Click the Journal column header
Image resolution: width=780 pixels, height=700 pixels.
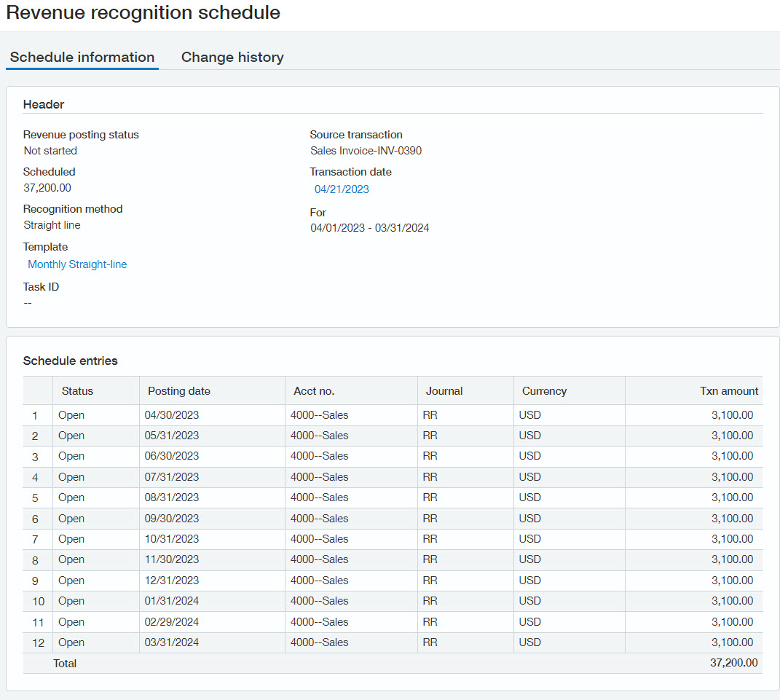tap(444, 391)
